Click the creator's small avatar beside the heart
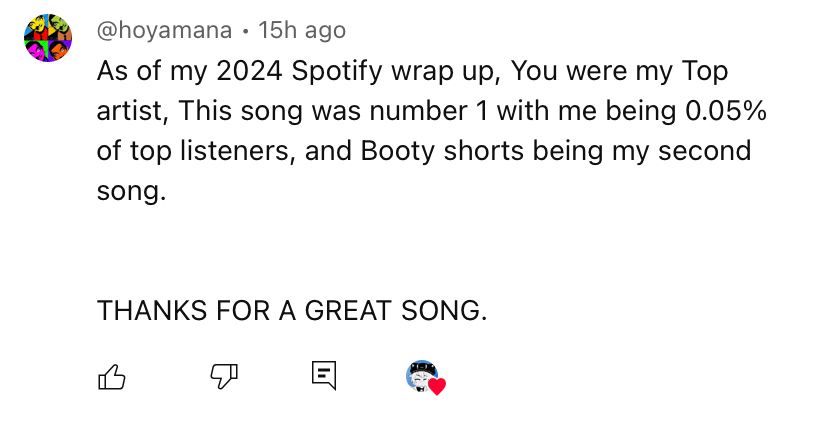The width and height of the screenshot is (828, 431). [x=421, y=376]
